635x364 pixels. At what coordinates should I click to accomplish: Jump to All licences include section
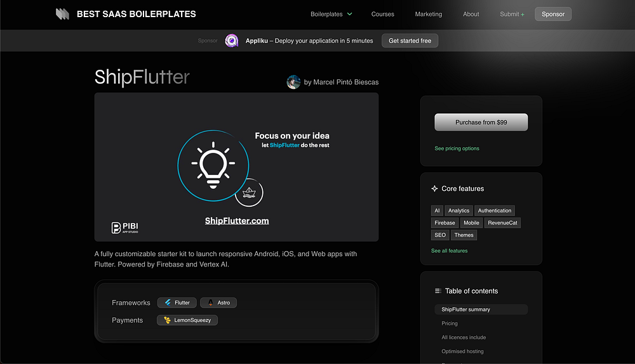click(464, 337)
